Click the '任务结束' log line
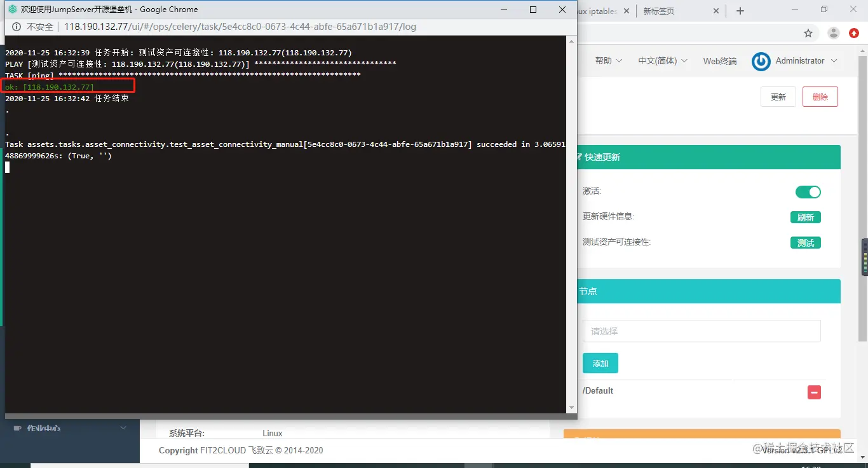This screenshot has height=468, width=868. 67,99
